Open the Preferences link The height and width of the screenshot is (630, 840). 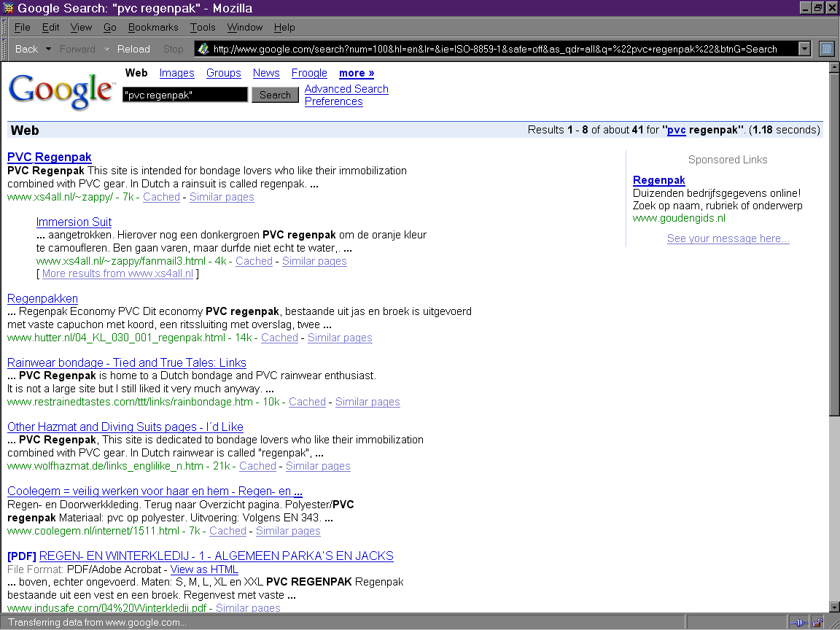334,101
